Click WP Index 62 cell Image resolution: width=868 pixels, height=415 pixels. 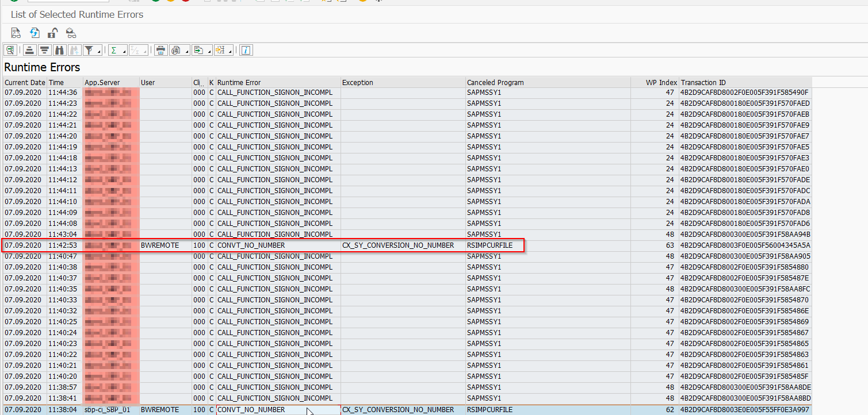pyautogui.click(x=655, y=410)
